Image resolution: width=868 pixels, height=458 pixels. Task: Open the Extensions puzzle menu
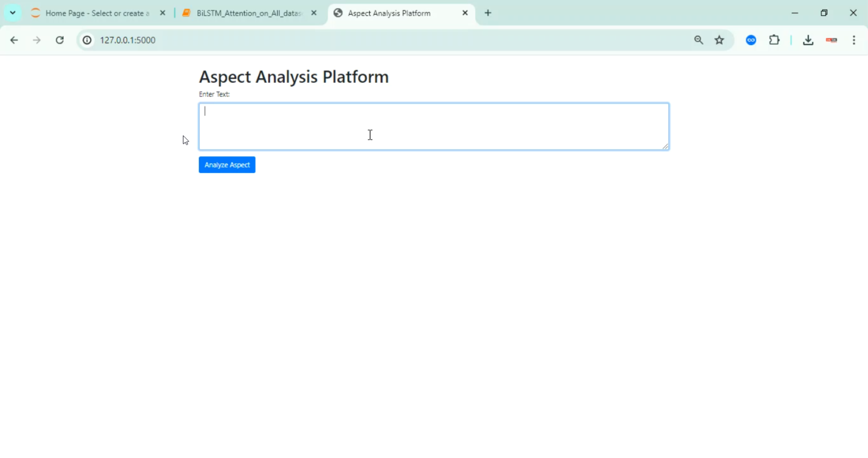pos(774,40)
